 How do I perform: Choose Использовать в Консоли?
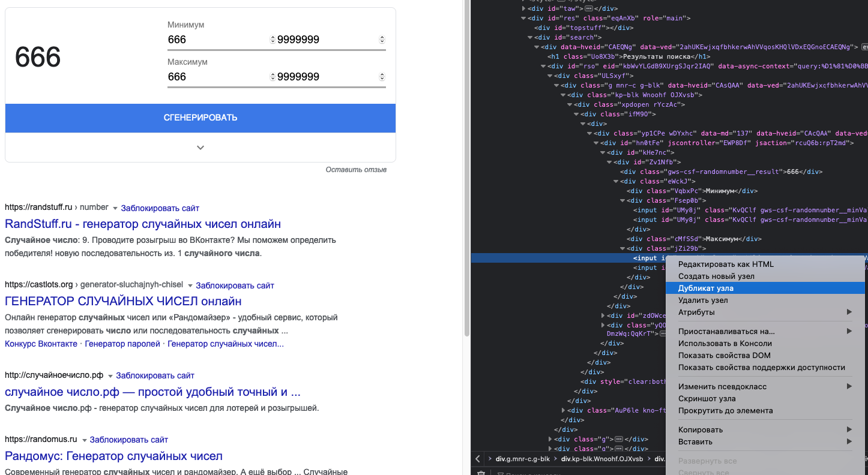[x=765, y=343]
